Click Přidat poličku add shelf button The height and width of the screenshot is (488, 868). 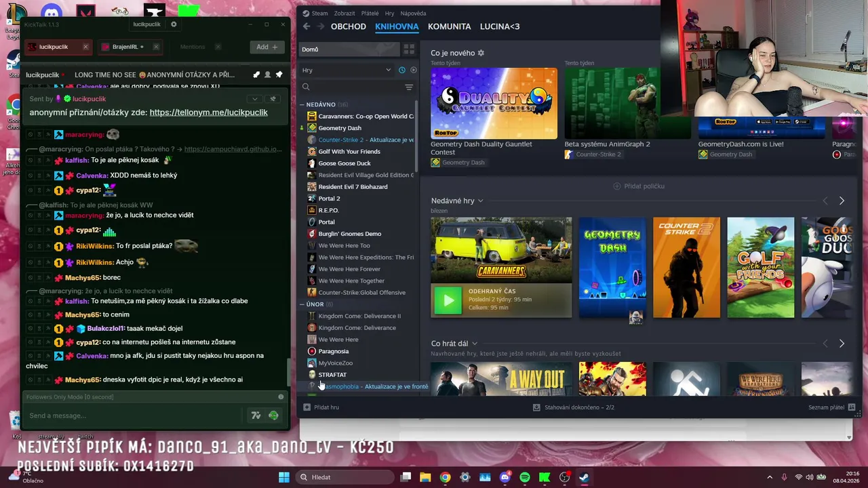click(x=639, y=186)
